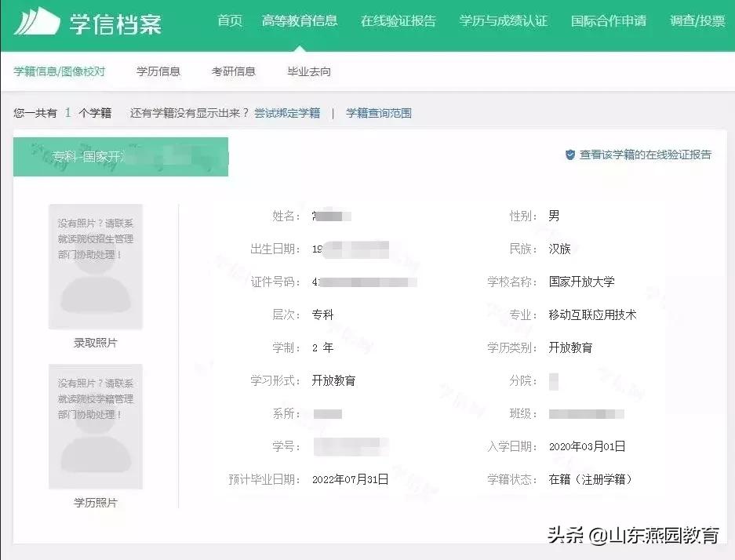The image size is (735, 560).
Task: Switch to the 考研信息 tab
Action: (x=233, y=71)
